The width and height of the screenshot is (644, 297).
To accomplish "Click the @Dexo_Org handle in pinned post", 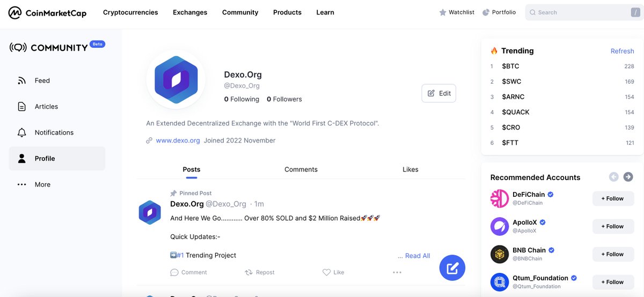I will [x=226, y=204].
